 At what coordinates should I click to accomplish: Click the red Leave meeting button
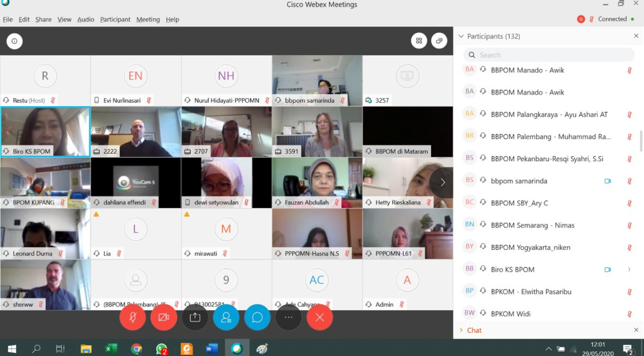[319, 318]
